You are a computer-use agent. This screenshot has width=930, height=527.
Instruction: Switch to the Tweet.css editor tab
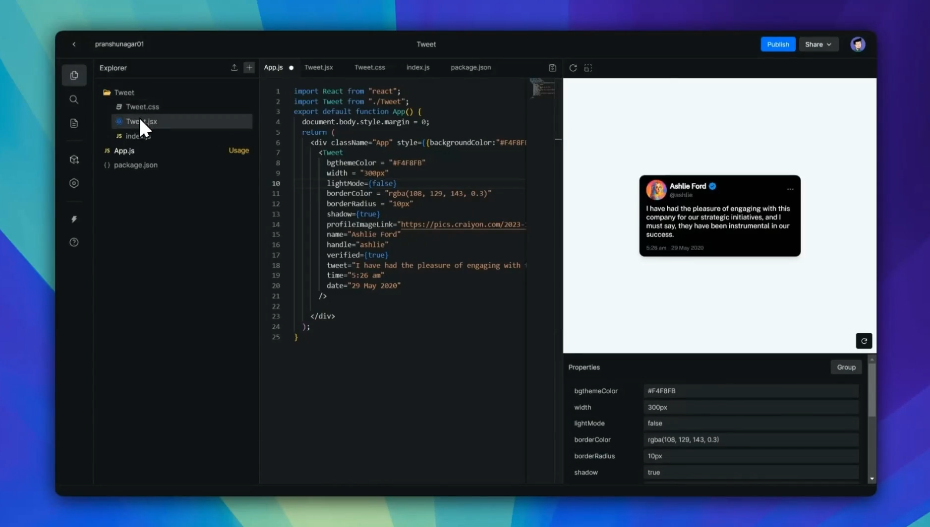tap(370, 68)
